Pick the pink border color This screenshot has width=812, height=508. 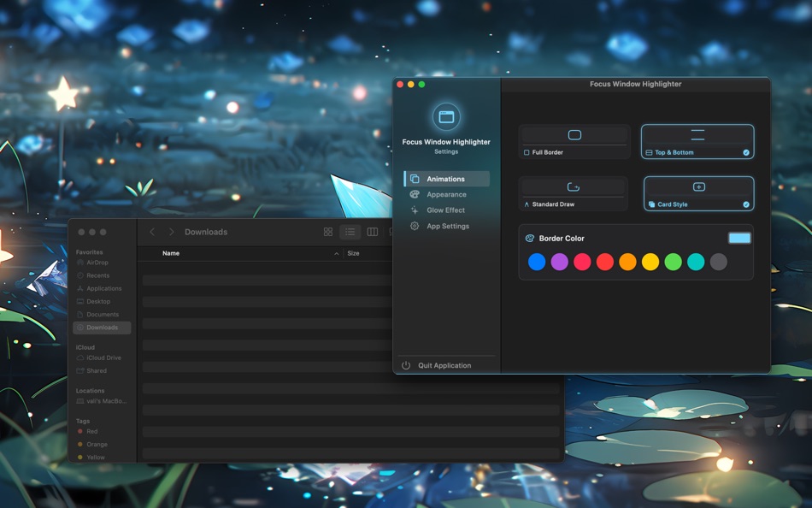[x=582, y=262]
